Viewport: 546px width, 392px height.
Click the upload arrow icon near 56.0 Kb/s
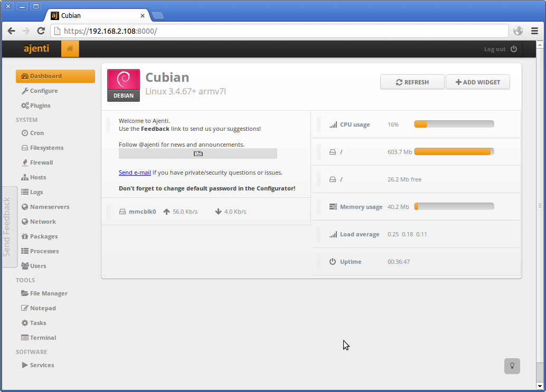pos(166,212)
